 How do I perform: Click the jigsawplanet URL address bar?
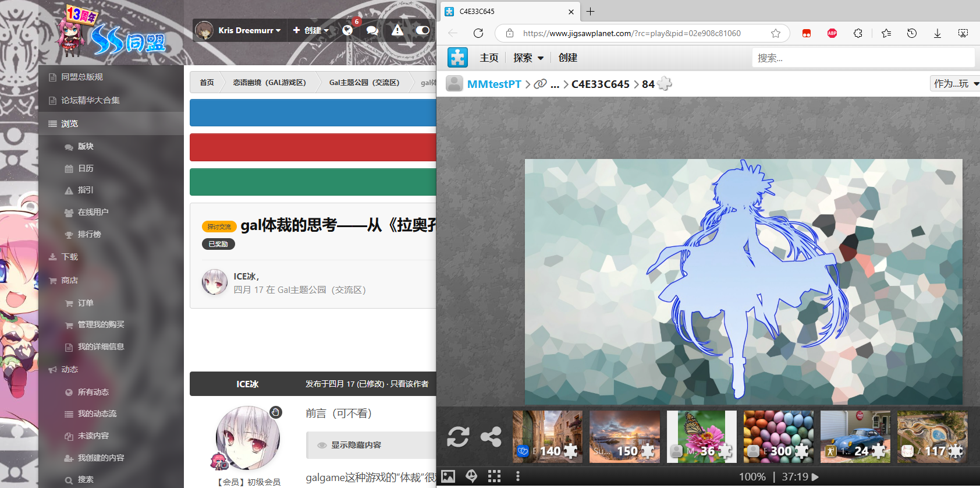click(631, 33)
